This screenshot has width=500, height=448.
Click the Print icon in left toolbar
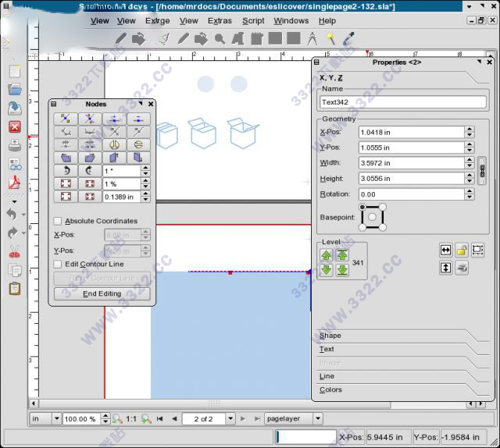coord(14,145)
